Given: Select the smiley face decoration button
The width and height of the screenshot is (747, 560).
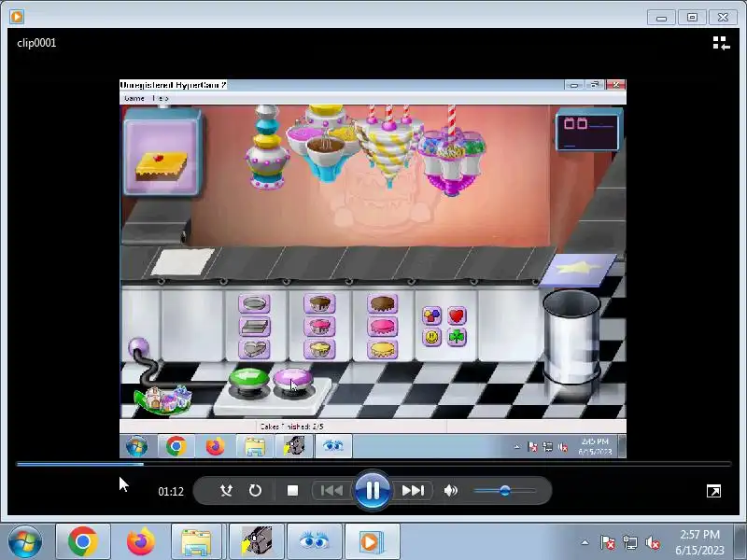Looking at the screenshot, I should (432, 337).
